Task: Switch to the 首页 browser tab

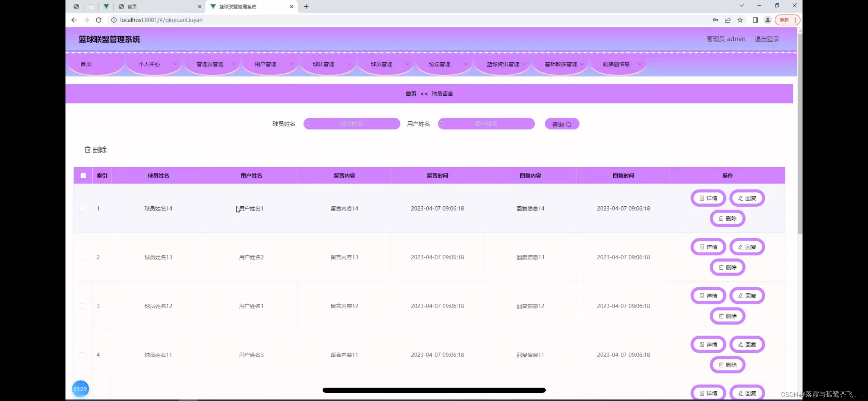Action: pos(159,7)
